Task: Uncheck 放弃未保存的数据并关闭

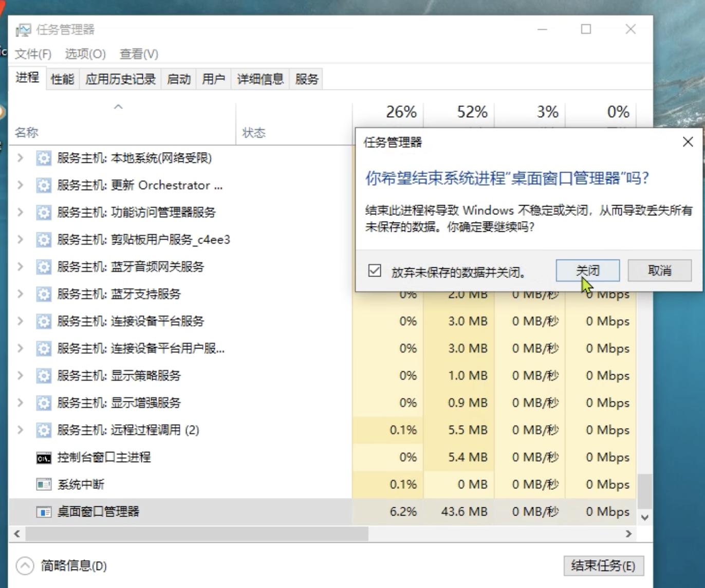Action: pyautogui.click(x=375, y=271)
